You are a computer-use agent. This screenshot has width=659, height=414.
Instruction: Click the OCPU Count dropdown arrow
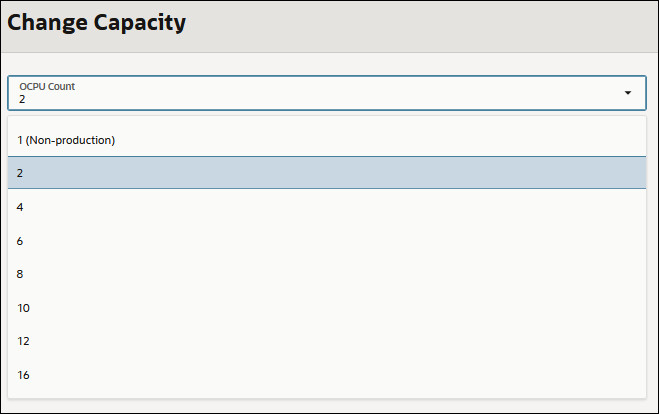[x=628, y=93]
